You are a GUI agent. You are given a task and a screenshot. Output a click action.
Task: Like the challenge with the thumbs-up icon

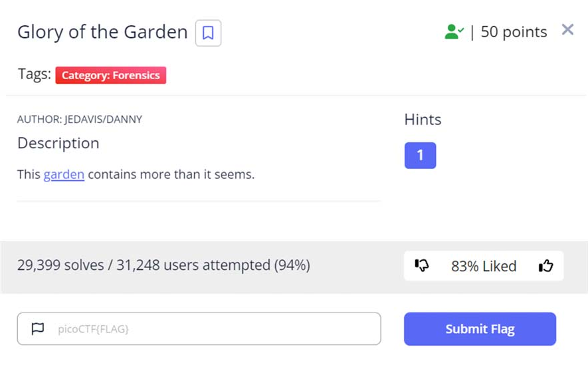pyautogui.click(x=545, y=266)
